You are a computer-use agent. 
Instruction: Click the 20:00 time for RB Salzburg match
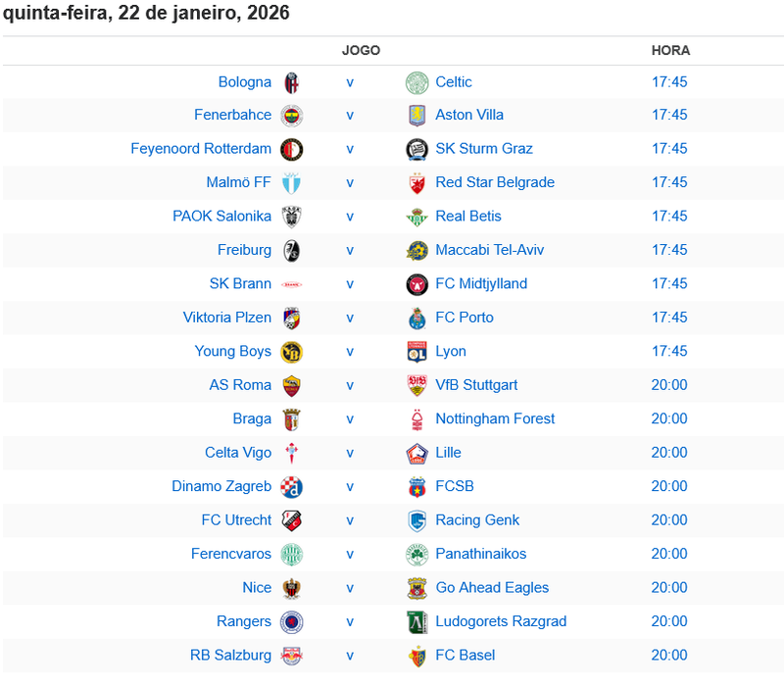tap(669, 656)
